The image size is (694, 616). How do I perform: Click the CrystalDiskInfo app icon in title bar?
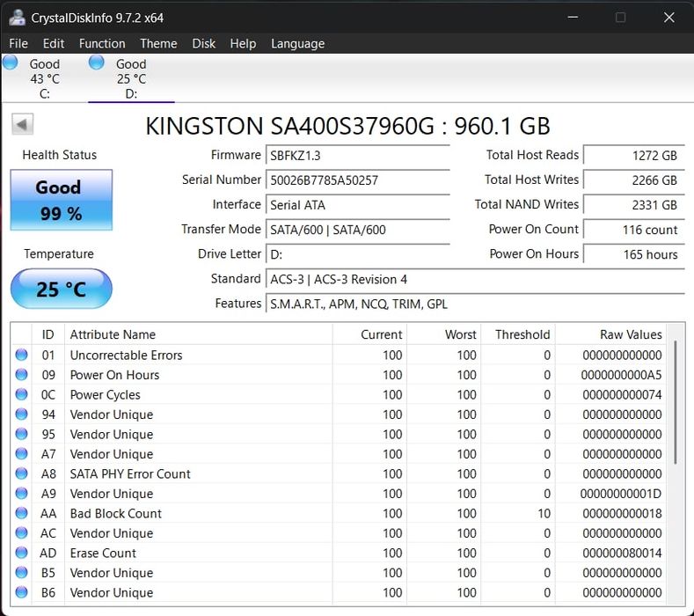tap(18, 18)
